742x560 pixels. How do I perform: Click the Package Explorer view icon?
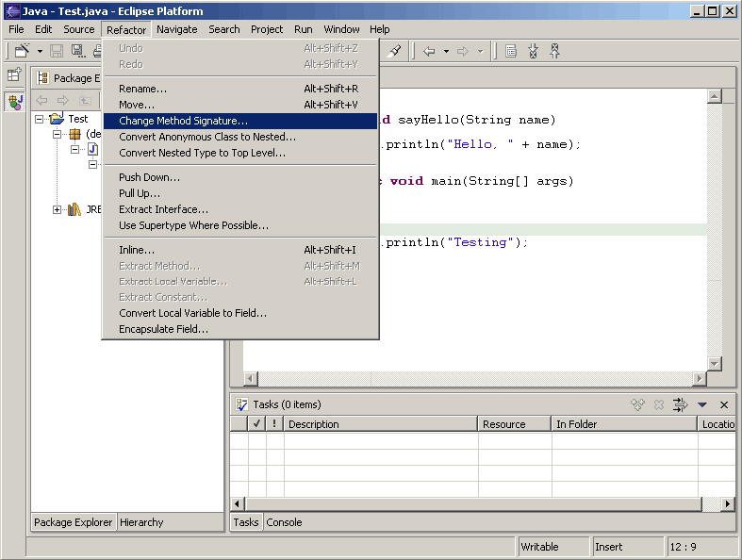[x=43, y=77]
